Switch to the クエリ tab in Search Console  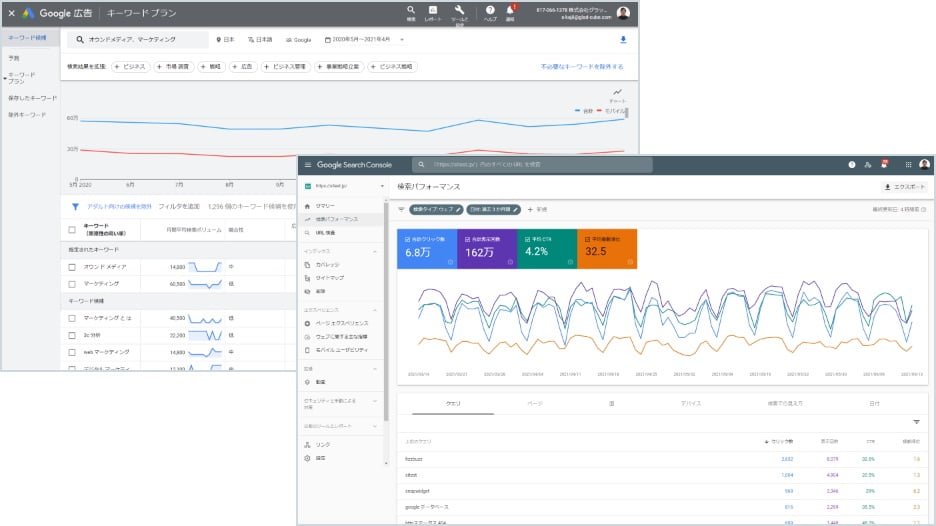coord(453,404)
